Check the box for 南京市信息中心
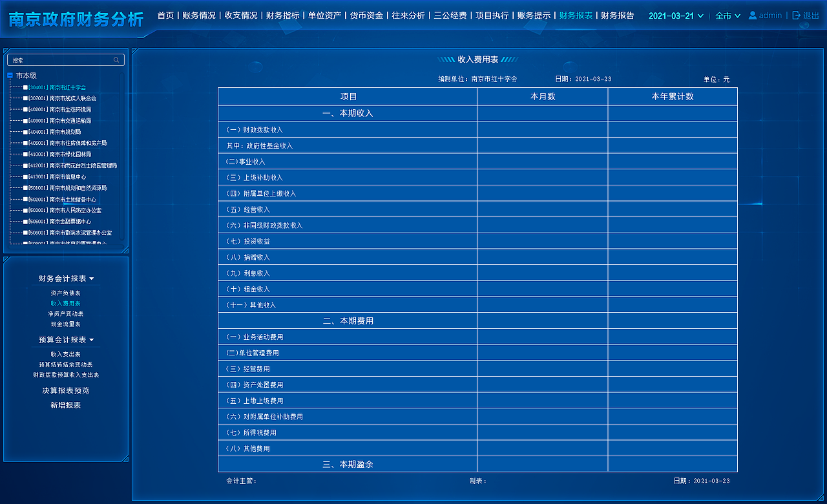Screen dimensions: 827x504 (x=25, y=176)
